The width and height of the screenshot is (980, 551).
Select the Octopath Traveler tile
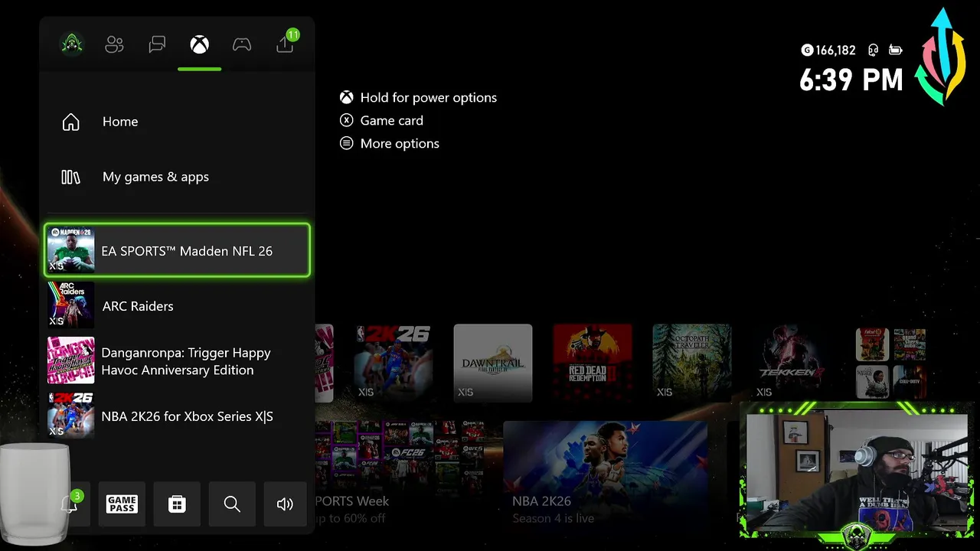coord(691,363)
